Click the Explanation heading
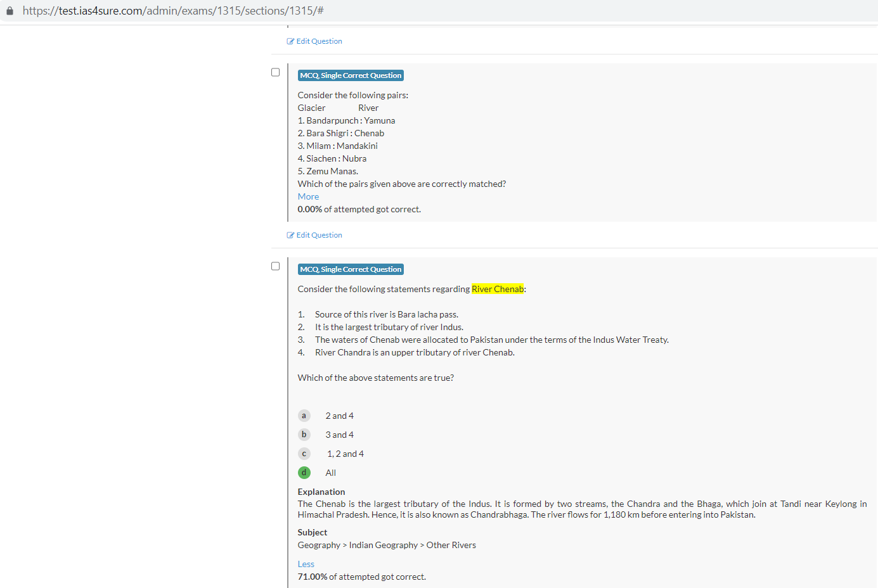The width and height of the screenshot is (878, 588). pyautogui.click(x=321, y=492)
